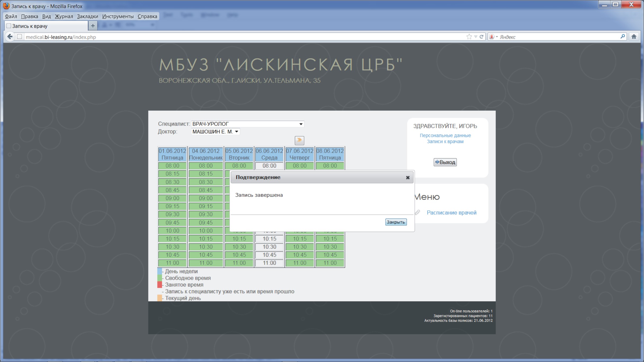Maximize the Firefox window

click(615, 4)
